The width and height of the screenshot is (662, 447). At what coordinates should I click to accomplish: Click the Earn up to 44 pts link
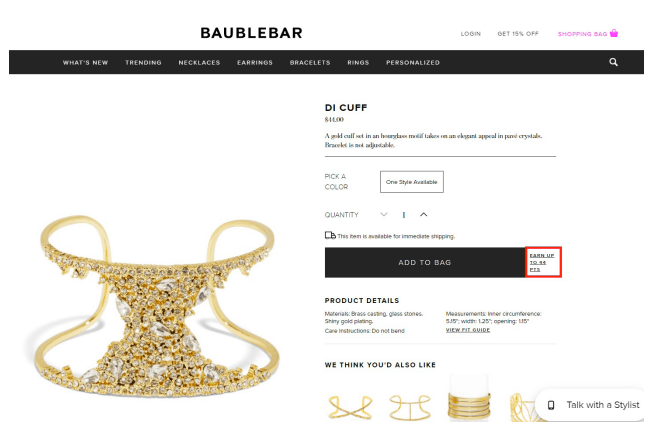[x=542, y=263]
